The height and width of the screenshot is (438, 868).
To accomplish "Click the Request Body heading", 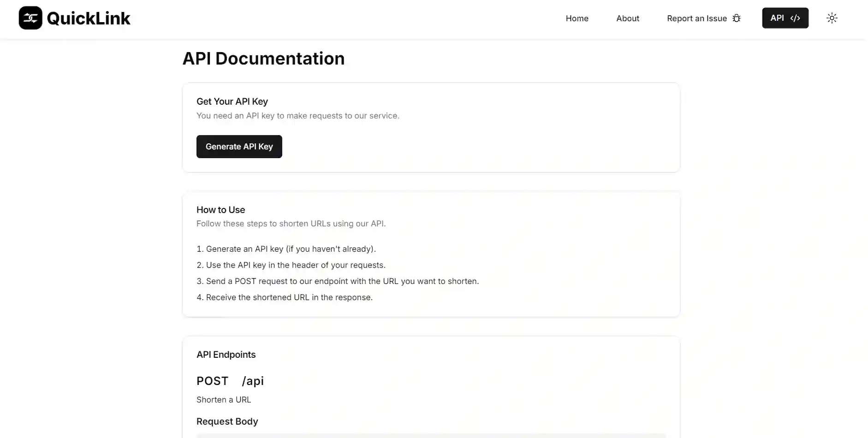I will pyautogui.click(x=227, y=421).
